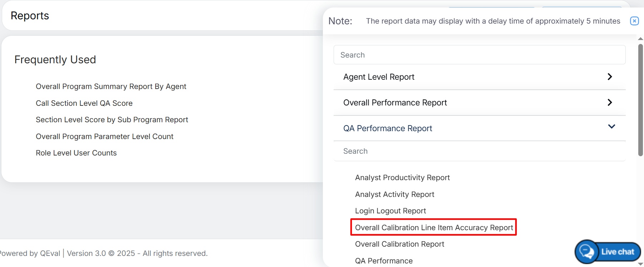Open Analyst Activity Report
The width and height of the screenshot is (644, 267).
[394, 194]
